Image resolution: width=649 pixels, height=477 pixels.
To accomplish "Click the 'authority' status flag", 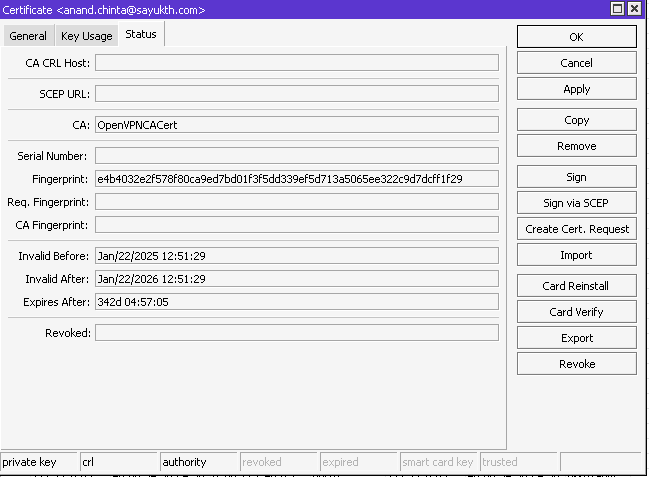I will coord(199,462).
